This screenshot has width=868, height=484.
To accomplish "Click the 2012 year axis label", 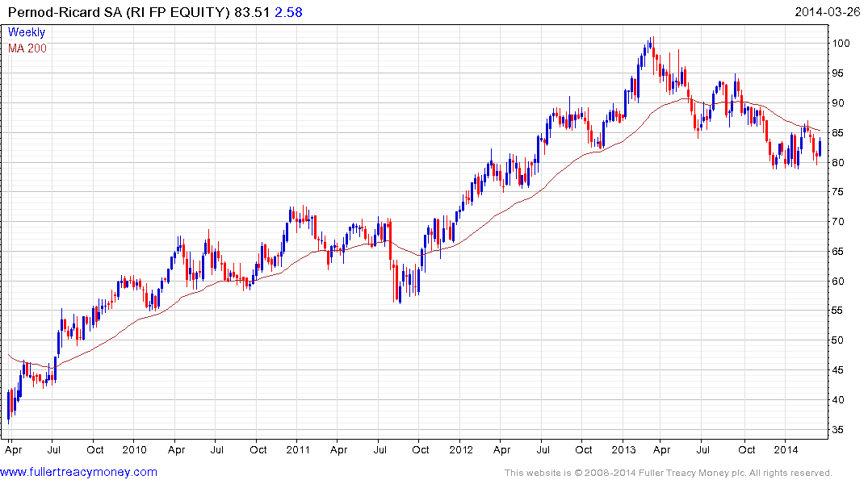I will 461,449.
